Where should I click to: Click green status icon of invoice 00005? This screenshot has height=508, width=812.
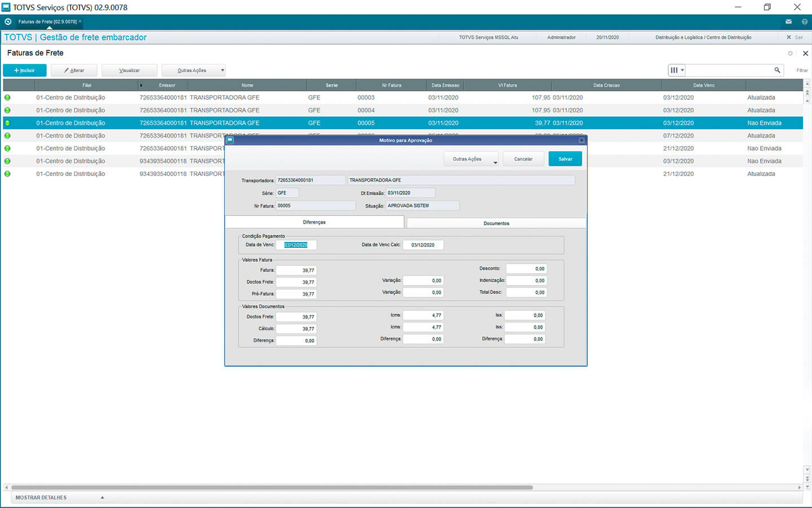click(7, 123)
